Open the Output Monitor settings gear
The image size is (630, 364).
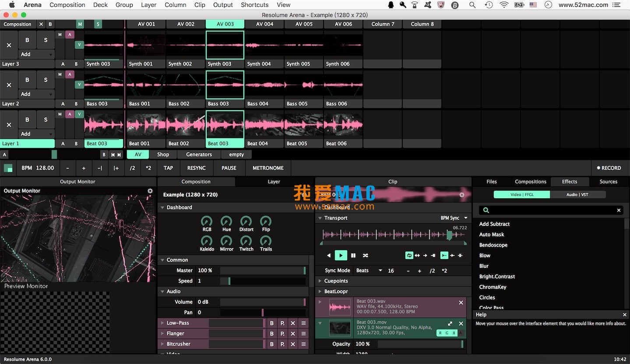150,191
